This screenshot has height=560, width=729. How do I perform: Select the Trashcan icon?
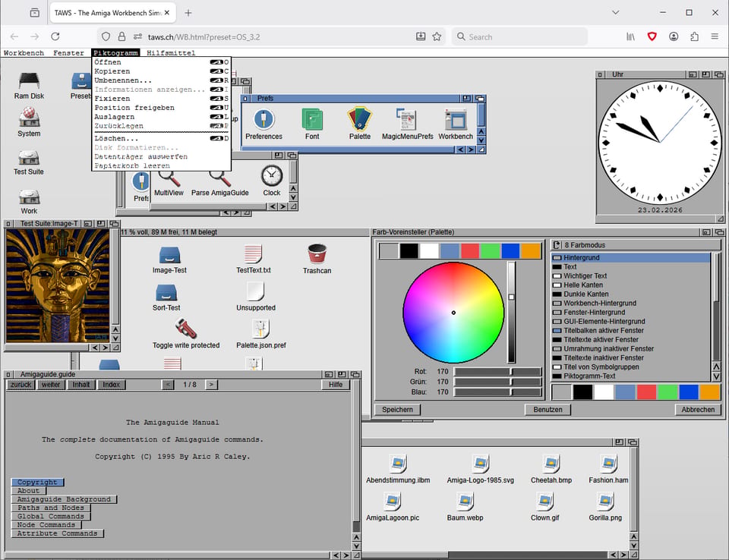point(317,253)
